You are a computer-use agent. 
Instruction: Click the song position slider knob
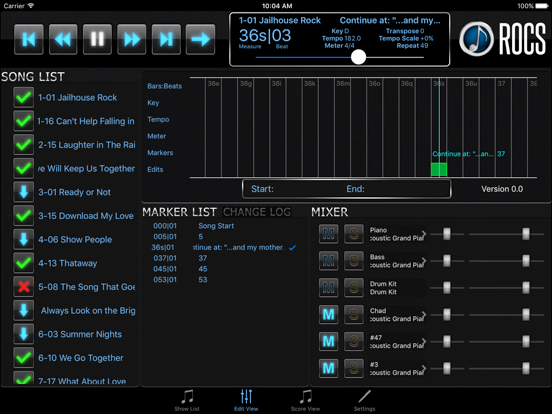pyautogui.click(x=358, y=57)
